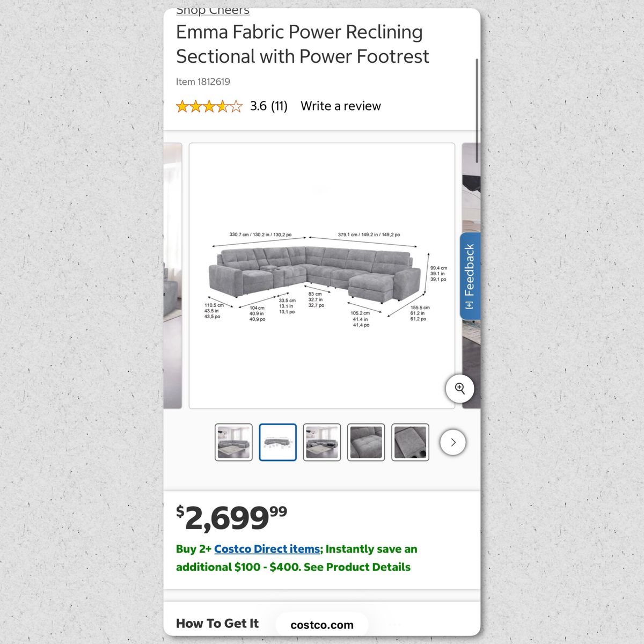Click the 3.6 (11) review count
Image resolution: width=644 pixels, height=644 pixels.
click(x=269, y=106)
